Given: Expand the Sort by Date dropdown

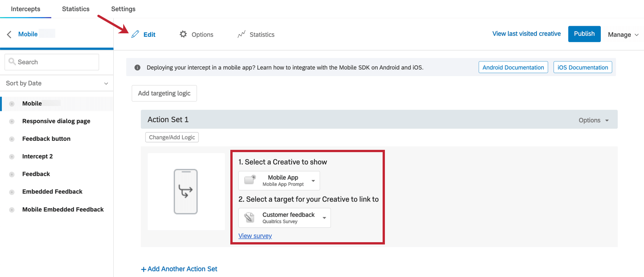Looking at the screenshot, I should pos(106,83).
